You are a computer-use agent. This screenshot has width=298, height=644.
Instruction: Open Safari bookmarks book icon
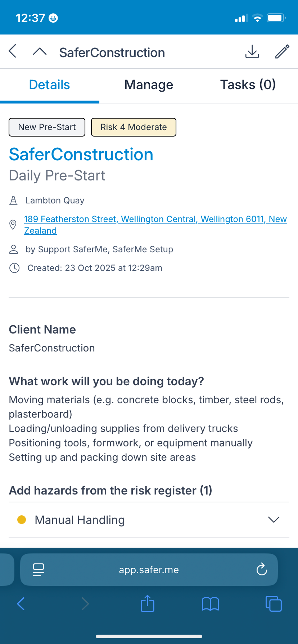(210, 604)
